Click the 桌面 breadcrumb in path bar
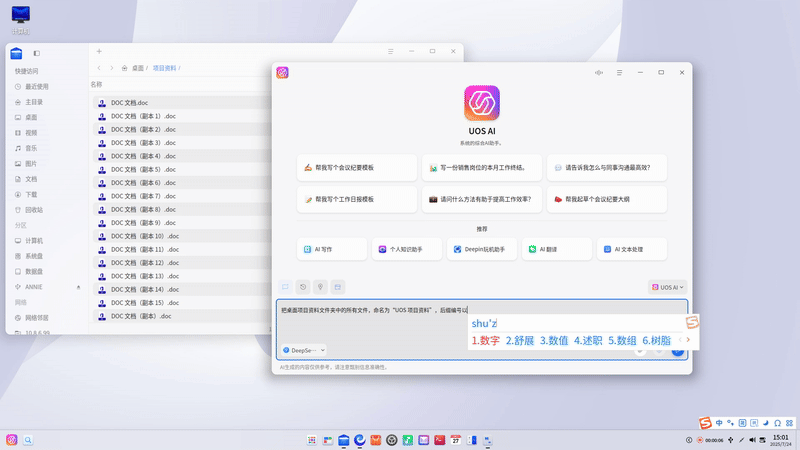 click(137, 68)
